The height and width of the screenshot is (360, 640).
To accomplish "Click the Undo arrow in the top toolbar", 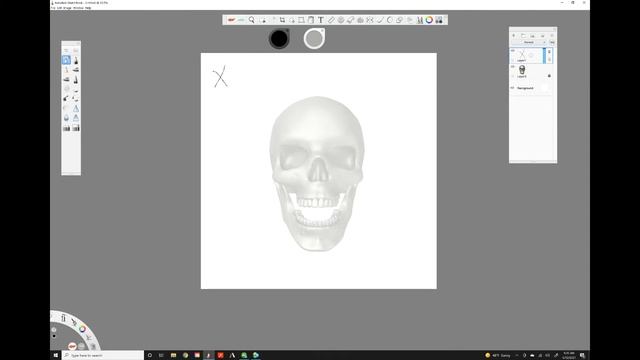I will 231,20.
